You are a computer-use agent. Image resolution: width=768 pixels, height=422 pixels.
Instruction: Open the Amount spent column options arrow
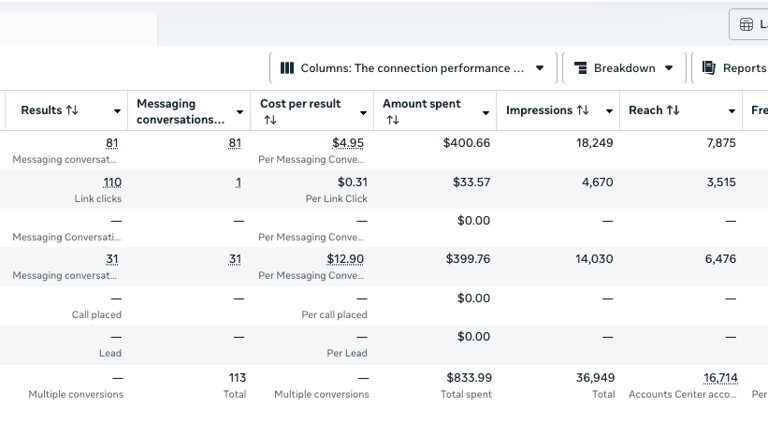(486, 111)
